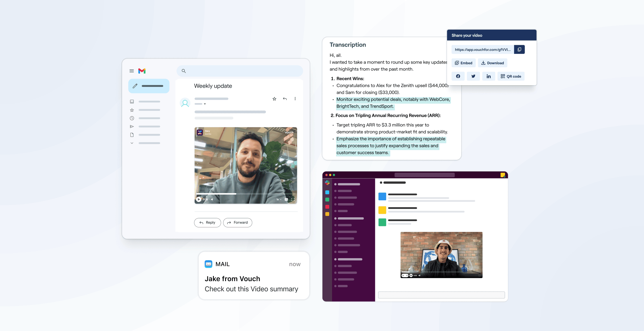
Task: Click the Gmail logo
Action: click(142, 71)
